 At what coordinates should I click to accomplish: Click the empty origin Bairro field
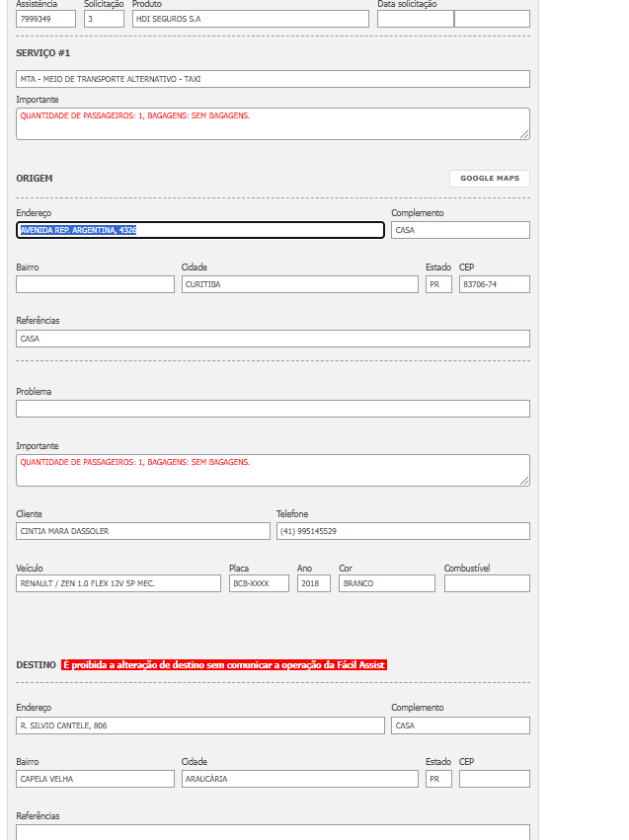[95, 284]
